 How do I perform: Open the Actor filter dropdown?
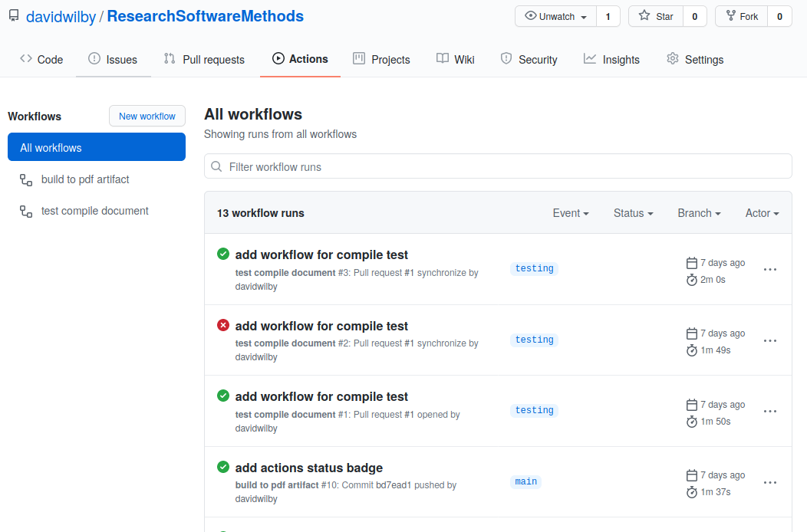pos(762,213)
